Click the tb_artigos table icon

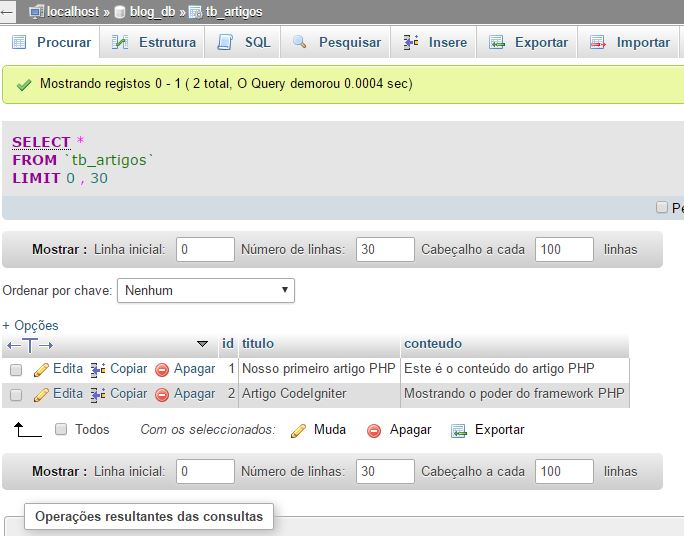tap(195, 12)
